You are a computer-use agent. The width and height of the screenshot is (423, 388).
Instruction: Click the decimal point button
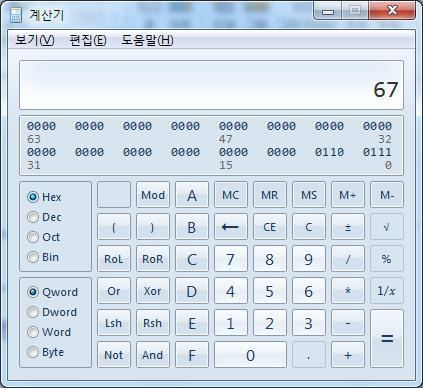click(309, 355)
